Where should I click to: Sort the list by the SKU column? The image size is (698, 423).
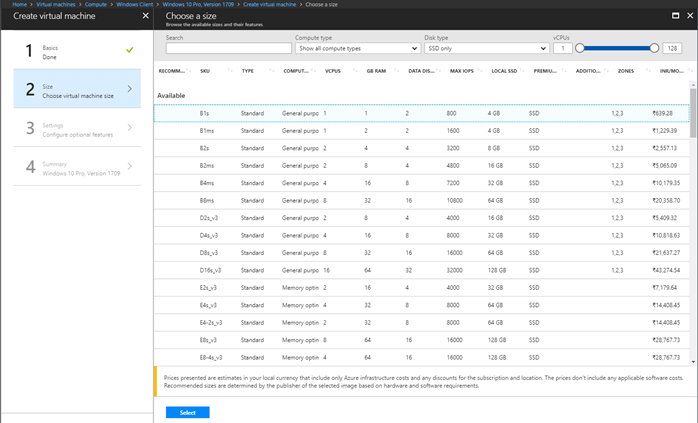[x=205, y=71]
